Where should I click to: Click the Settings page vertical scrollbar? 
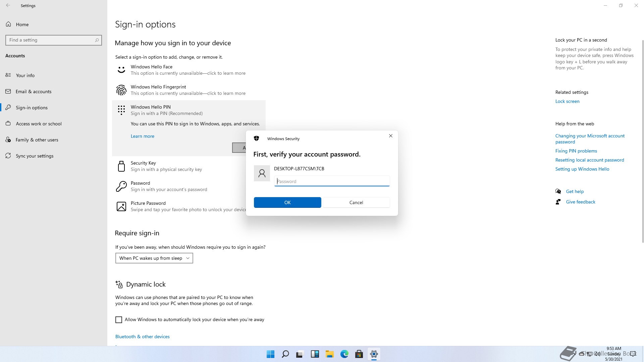tap(643, 141)
